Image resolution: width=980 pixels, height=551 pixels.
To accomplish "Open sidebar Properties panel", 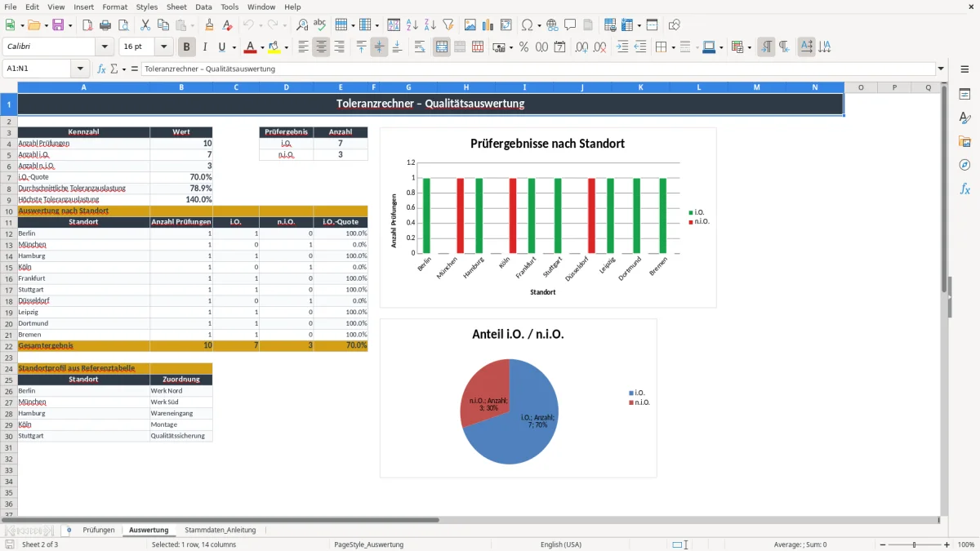I will coord(964,94).
